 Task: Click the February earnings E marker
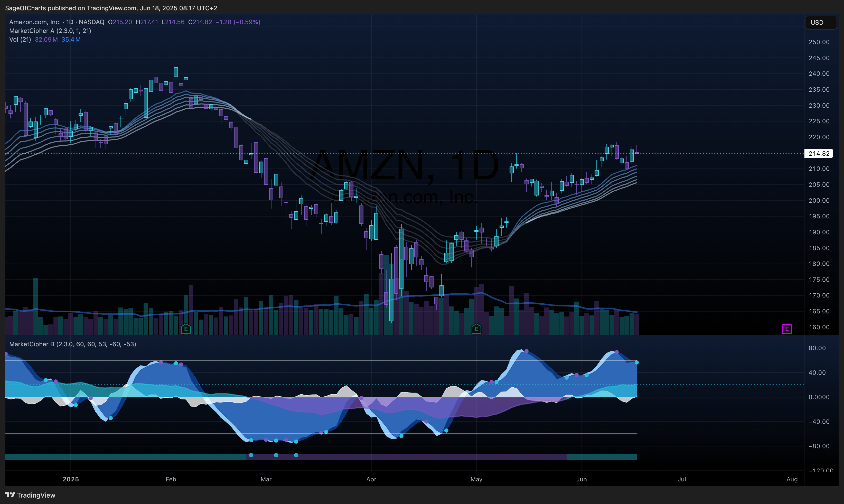tap(186, 329)
